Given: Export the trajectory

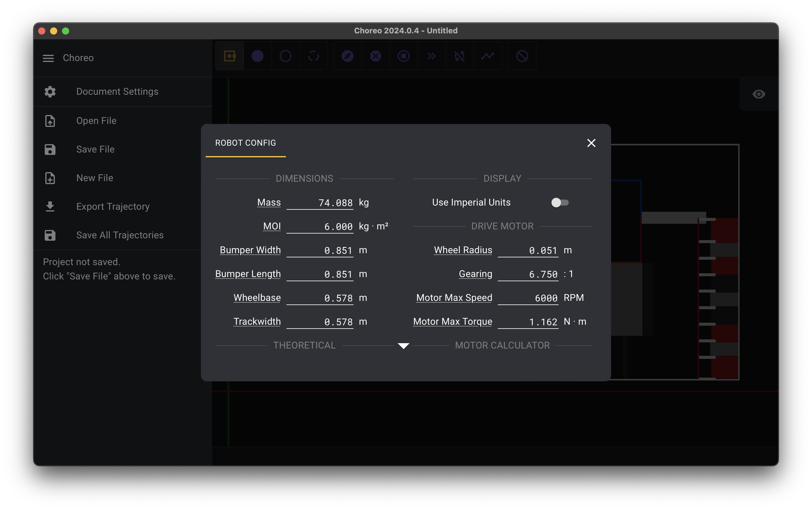Looking at the screenshot, I should coord(113,206).
